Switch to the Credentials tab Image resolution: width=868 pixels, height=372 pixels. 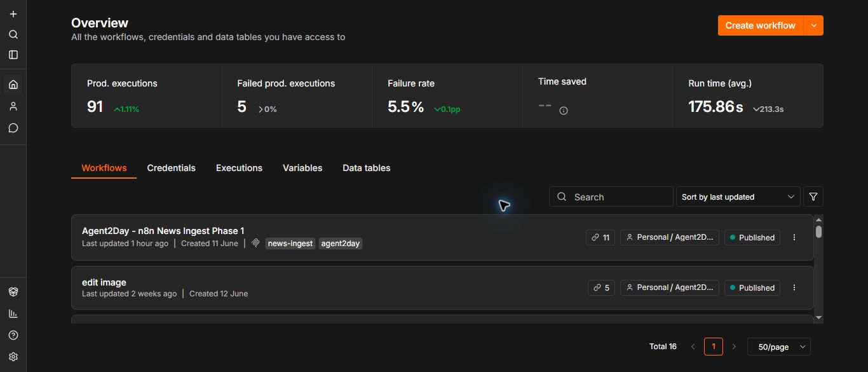pyautogui.click(x=172, y=168)
